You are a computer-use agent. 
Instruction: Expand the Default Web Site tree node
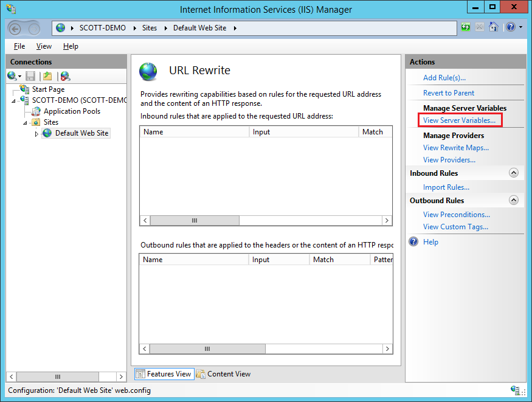[36, 133]
